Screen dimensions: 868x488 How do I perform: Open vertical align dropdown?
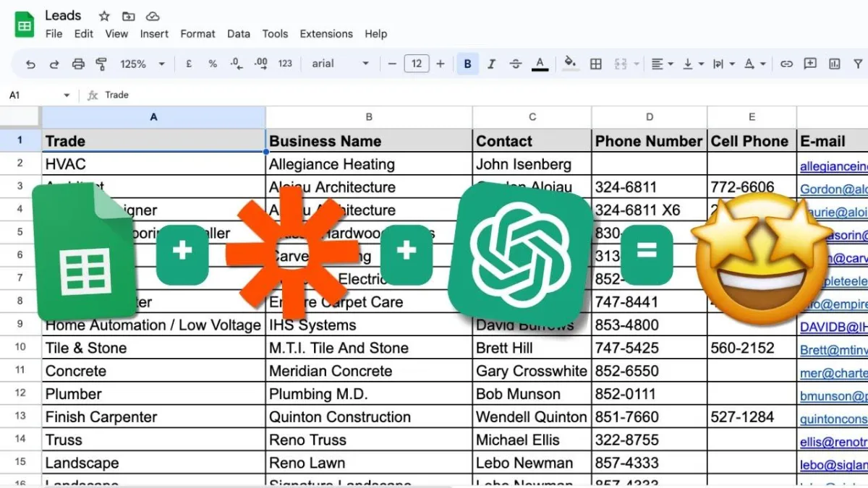(x=692, y=64)
